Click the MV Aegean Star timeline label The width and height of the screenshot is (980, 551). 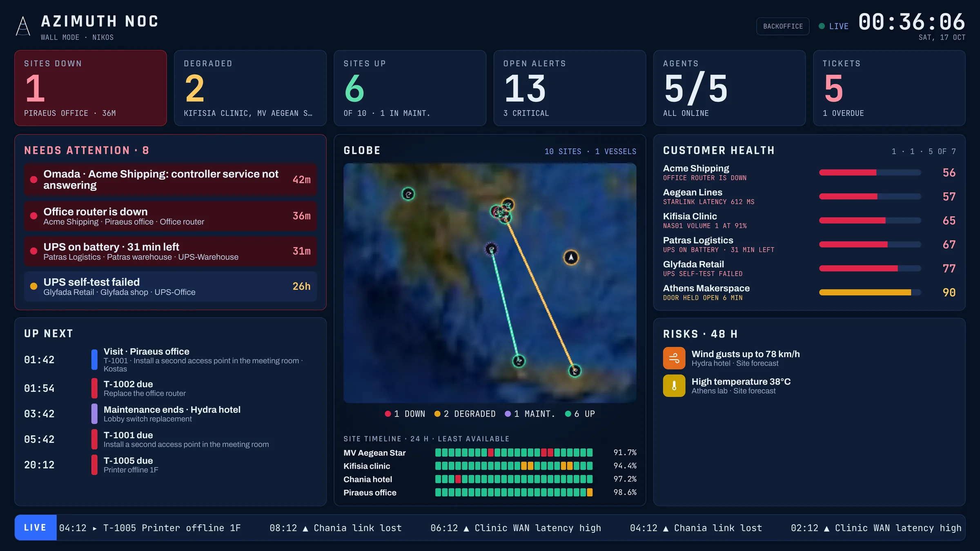click(374, 453)
